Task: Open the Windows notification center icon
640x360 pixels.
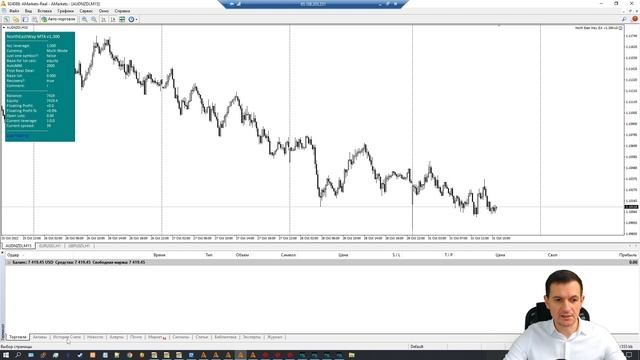Action: [629, 355]
